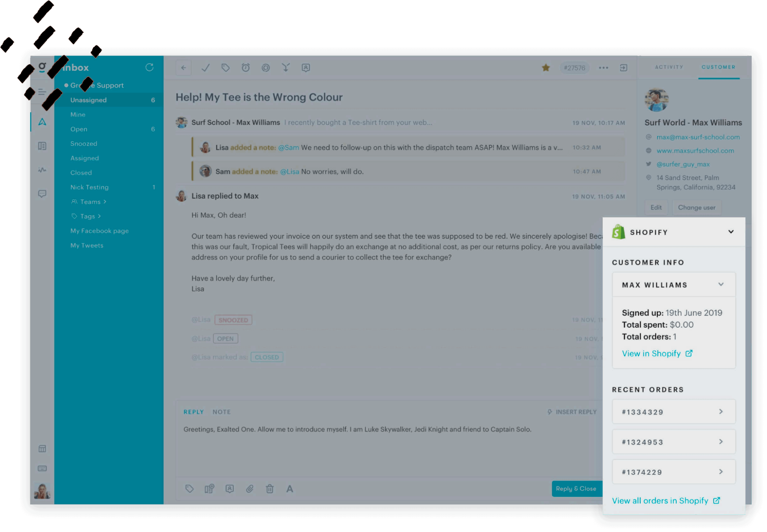767x532 pixels.
Task: Collapse the Max Williams customer dropdown
Action: click(721, 284)
